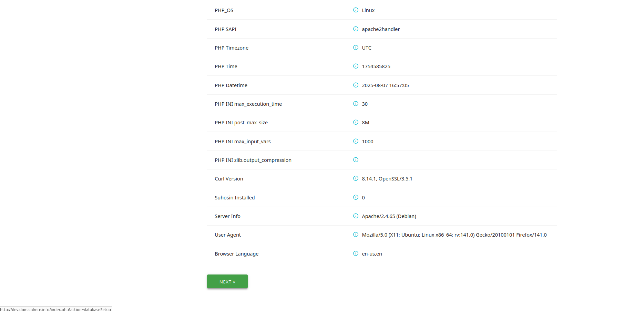Click the PHP Datetime row label
Viewport: 644px width, 311px height.
point(231,85)
